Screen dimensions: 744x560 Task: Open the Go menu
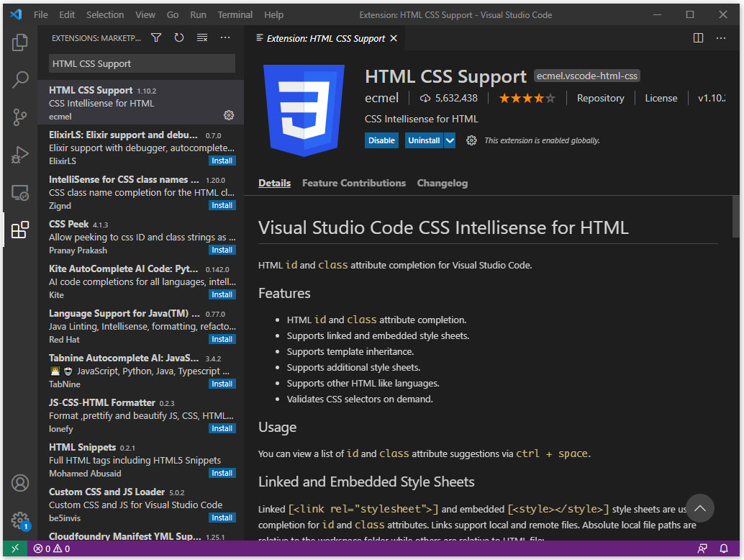click(x=172, y=14)
